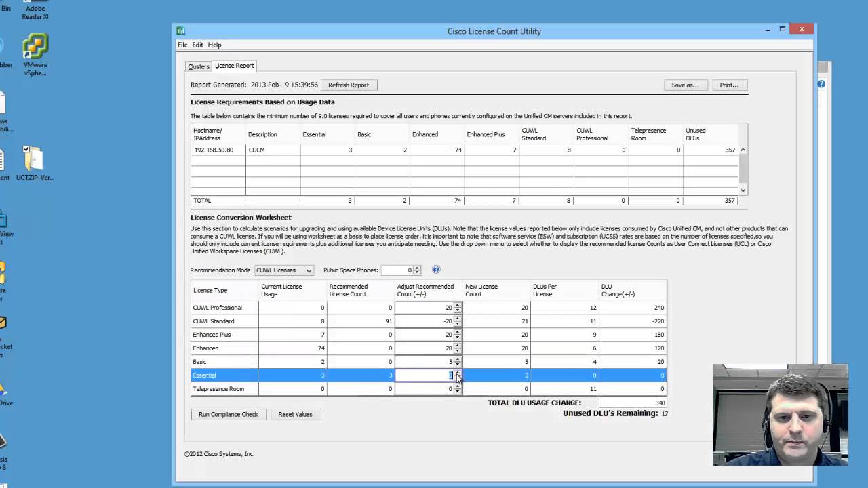Open the UCTZIP folder desktop icon
Image resolution: width=868 pixels, height=488 pixels.
[x=34, y=164]
